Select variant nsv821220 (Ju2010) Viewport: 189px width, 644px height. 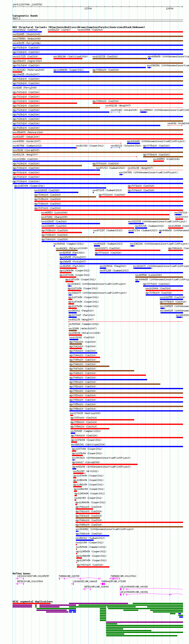point(59,30)
